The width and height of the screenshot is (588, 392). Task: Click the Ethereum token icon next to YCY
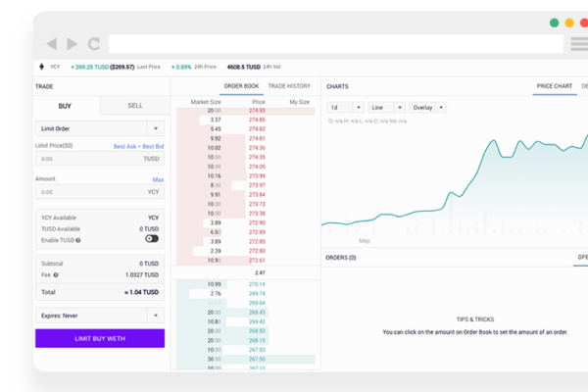(x=41, y=67)
